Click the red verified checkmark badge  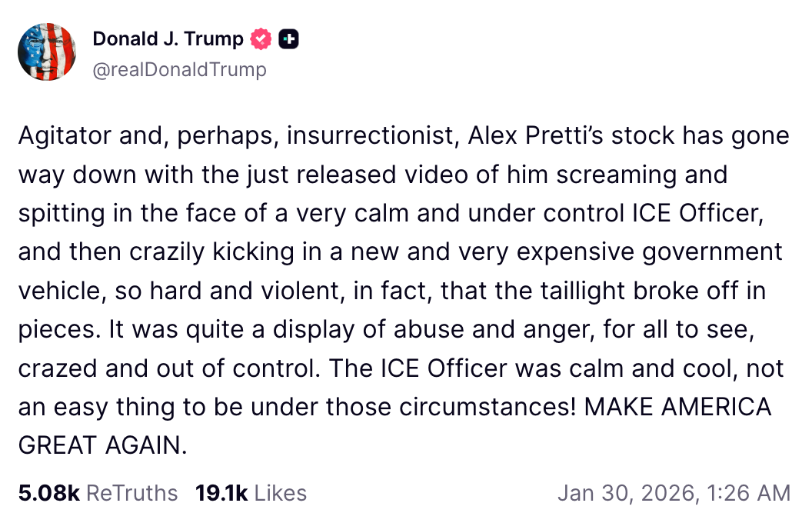point(262,38)
